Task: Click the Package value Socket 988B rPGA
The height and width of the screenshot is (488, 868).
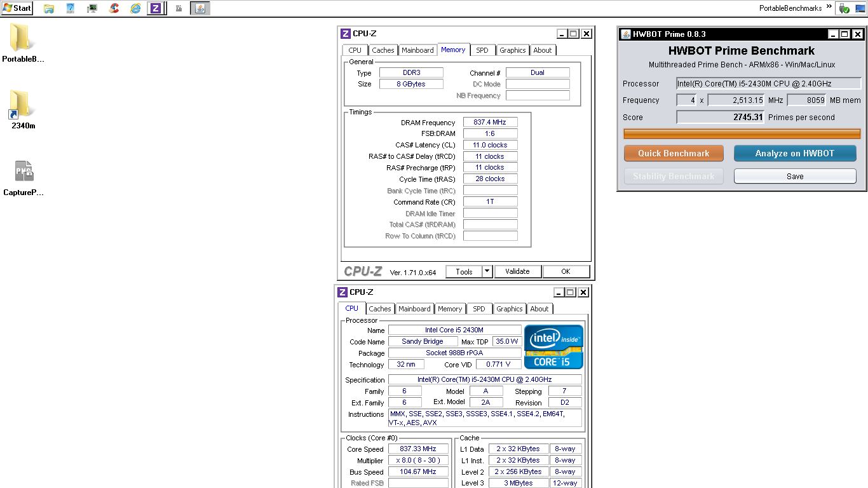Action: [454, 353]
